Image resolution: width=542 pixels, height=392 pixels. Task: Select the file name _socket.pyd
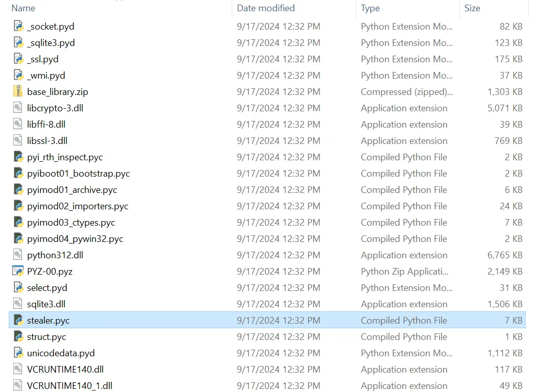click(51, 27)
